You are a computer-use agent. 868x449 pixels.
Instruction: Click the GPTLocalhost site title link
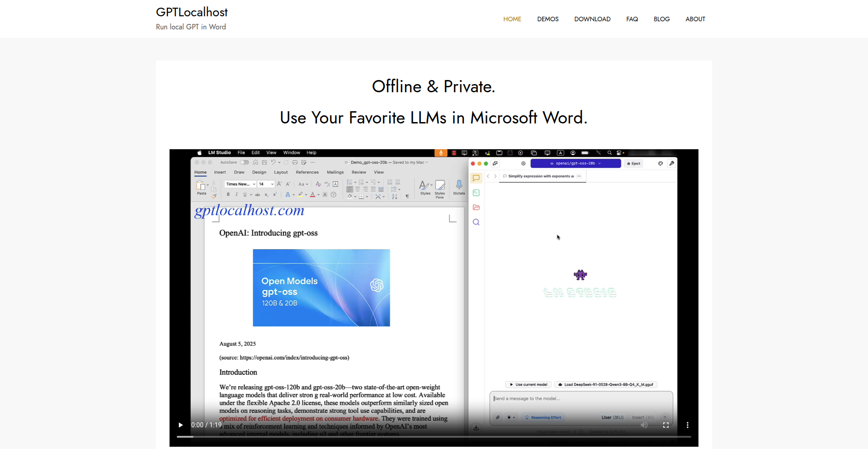pos(192,12)
